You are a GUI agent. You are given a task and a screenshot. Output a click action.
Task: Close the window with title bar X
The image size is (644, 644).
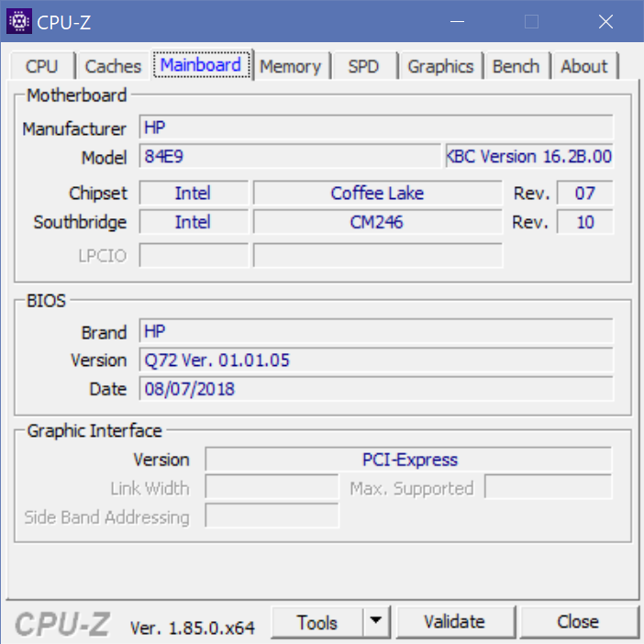605,21
